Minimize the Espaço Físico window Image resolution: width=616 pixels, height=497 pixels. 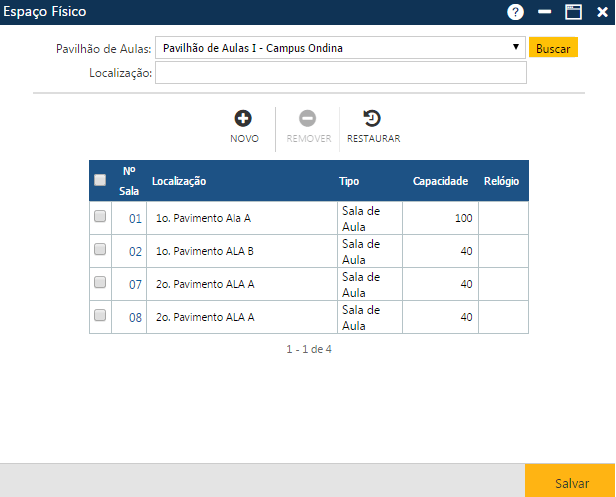(545, 12)
